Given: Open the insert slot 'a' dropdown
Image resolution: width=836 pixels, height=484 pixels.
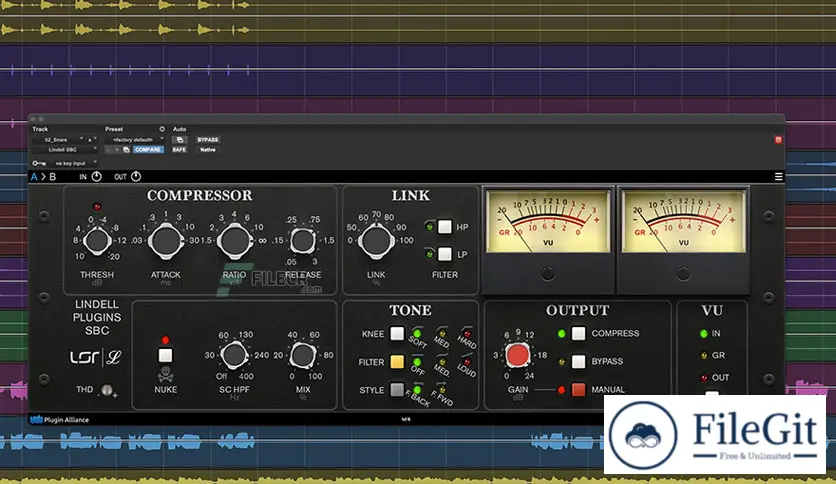Looking at the screenshot, I should 92,140.
